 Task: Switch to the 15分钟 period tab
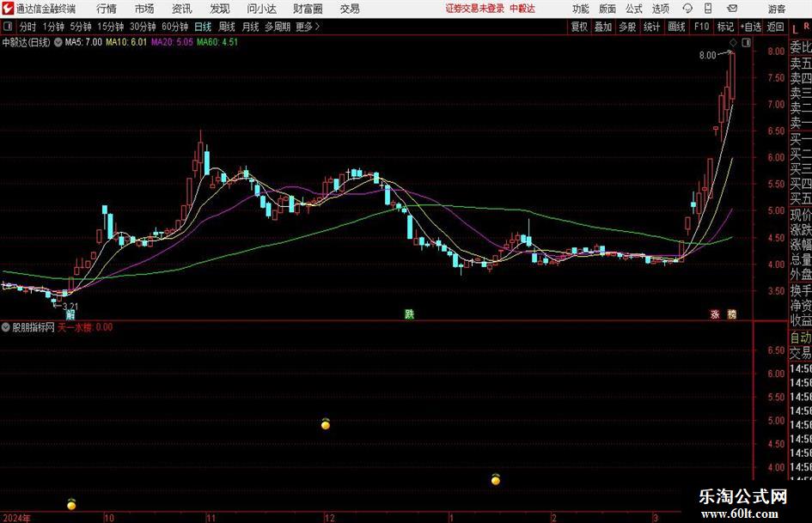point(110,27)
